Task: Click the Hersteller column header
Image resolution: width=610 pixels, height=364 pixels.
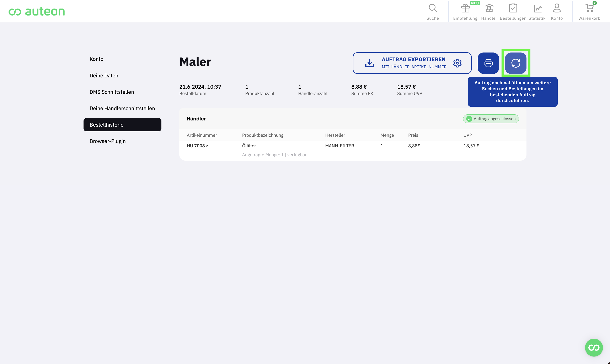Action: (x=335, y=135)
